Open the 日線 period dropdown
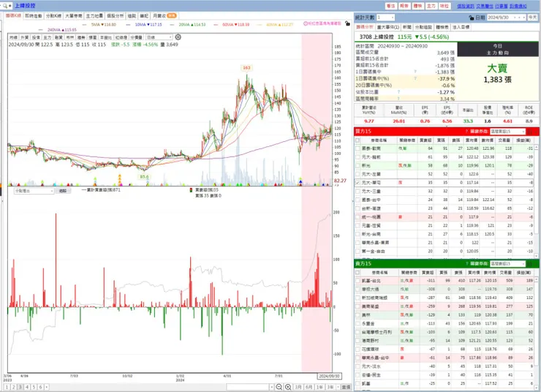This screenshot has width=541, height=392. [159, 37]
